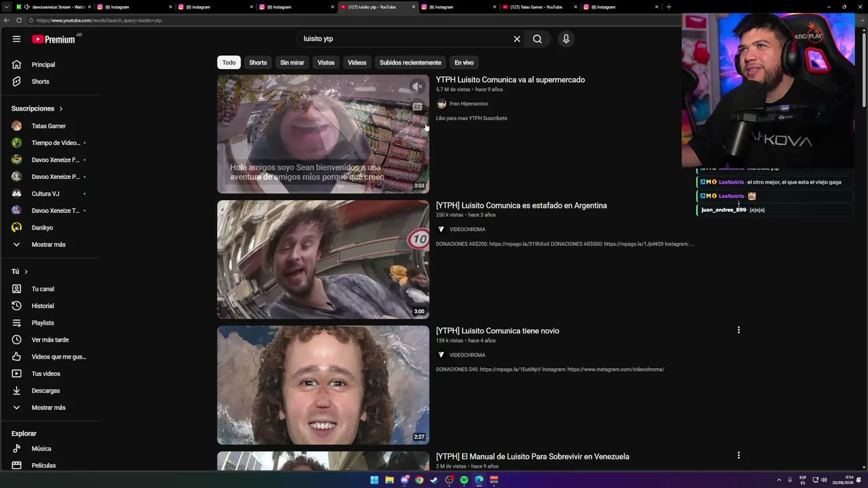Open a new browser tab
The image size is (868, 488).
click(669, 7)
